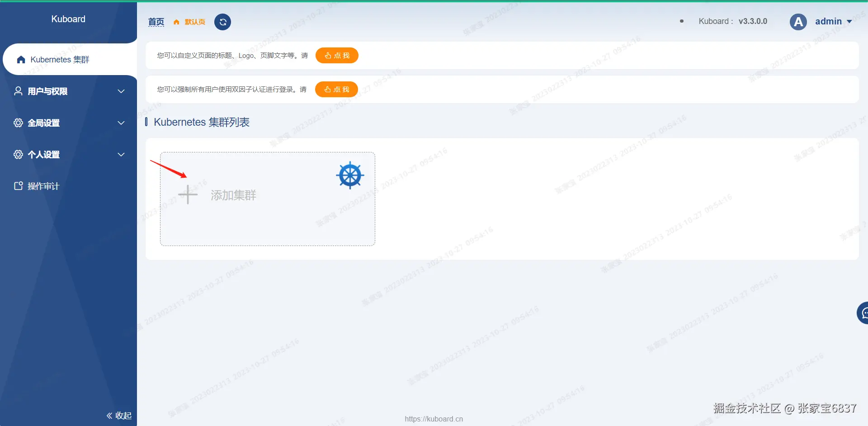This screenshot has width=868, height=426.
Task: Click the refresh icon beside 默认页
Action: [222, 22]
